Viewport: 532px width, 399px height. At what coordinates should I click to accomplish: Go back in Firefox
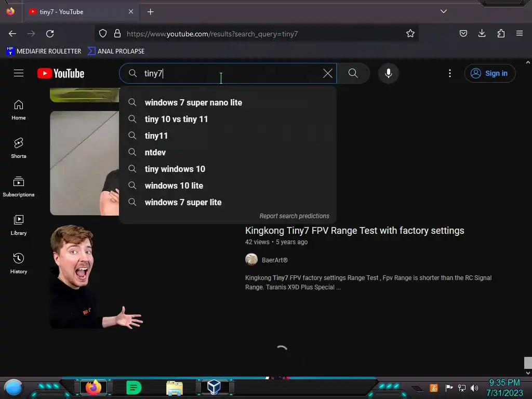pyautogui.click(x=12, y=34)
